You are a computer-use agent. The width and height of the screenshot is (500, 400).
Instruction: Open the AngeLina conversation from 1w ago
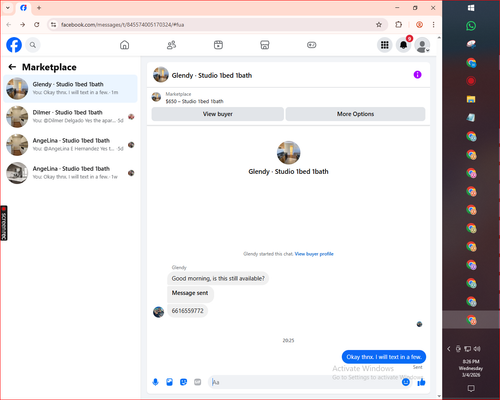click(70, 173)
